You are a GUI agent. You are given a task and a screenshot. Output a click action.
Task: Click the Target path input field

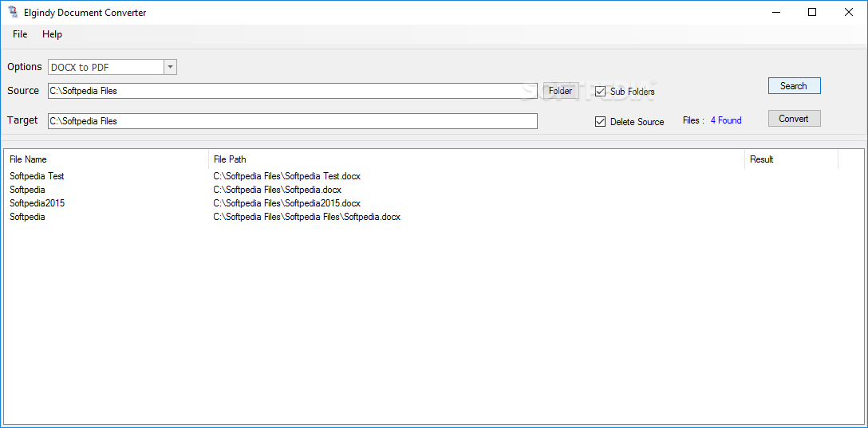292,121
